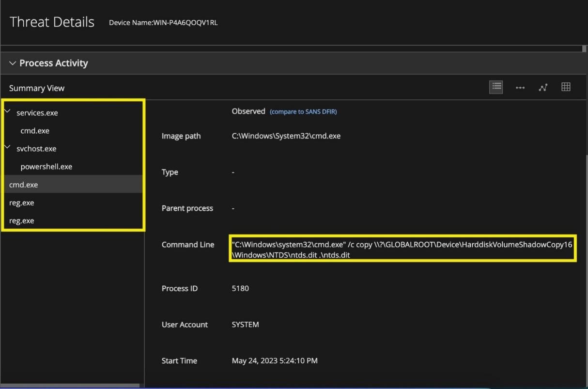Collapse the svchost.exe tree node

7,147
